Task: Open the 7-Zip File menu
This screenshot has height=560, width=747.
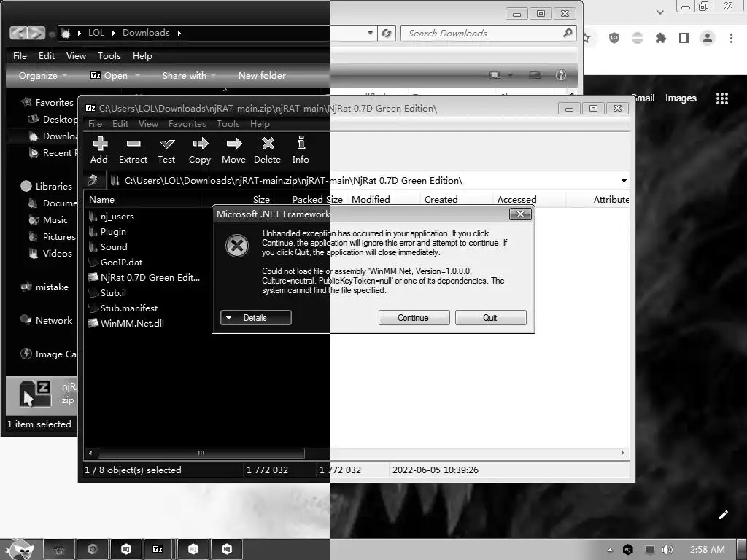Action: click(96, 124)
